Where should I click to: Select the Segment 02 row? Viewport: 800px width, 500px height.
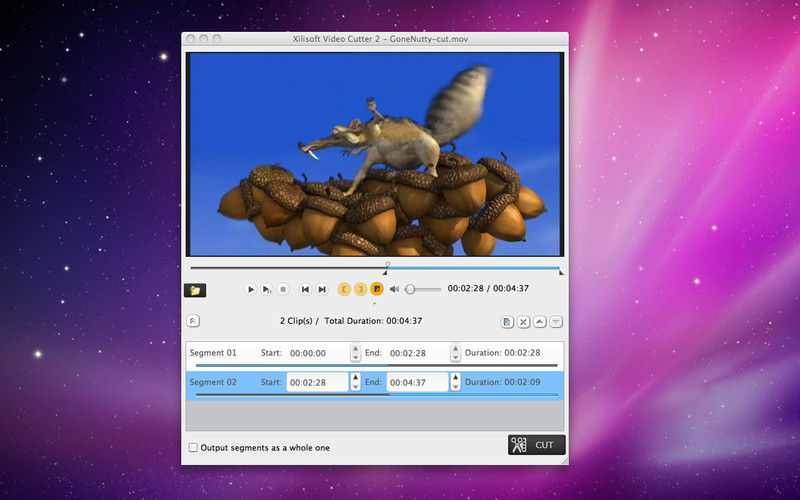(375, 385)
